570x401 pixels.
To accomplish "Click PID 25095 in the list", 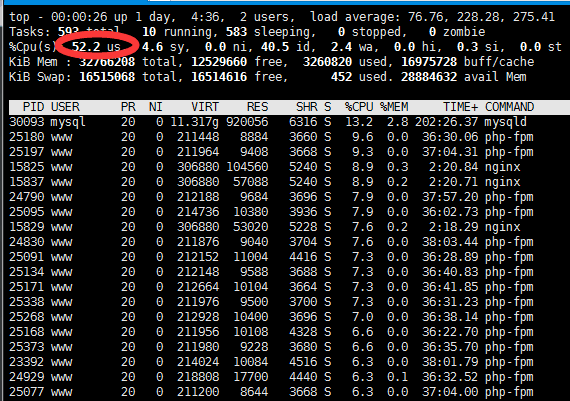I will pos(27,212).
